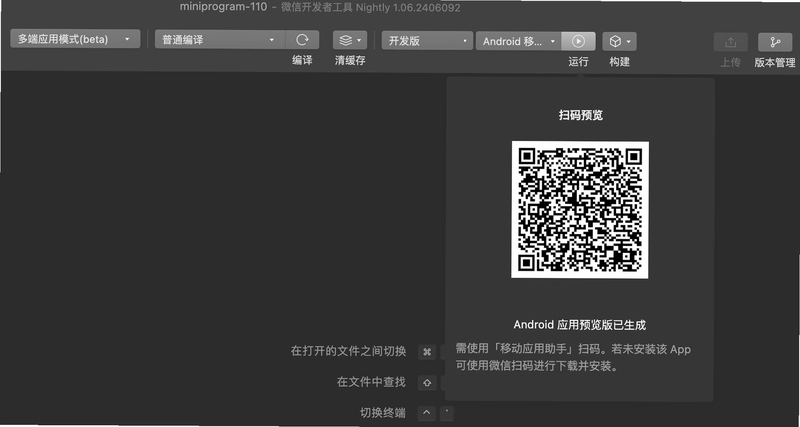Expand the build dropdown arrow
The height and width of the screenshot is (427, 800).
pyautogui.click(x=629, y=41)
